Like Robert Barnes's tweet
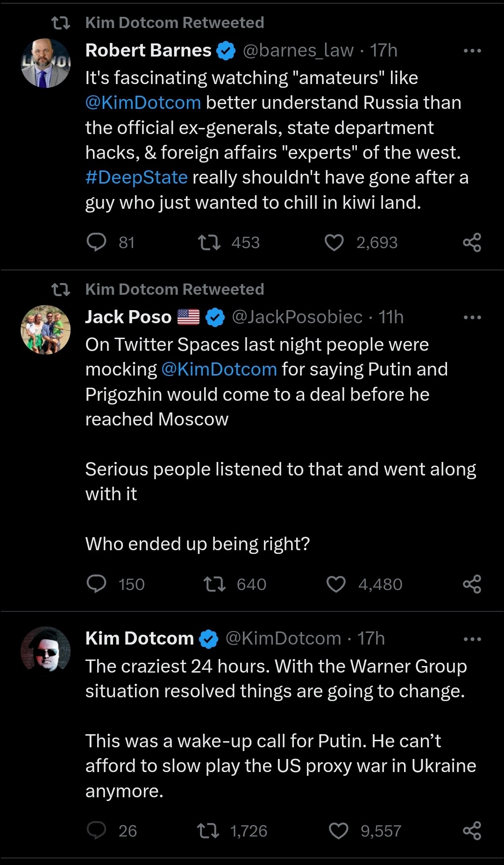 tap(334, 242)
